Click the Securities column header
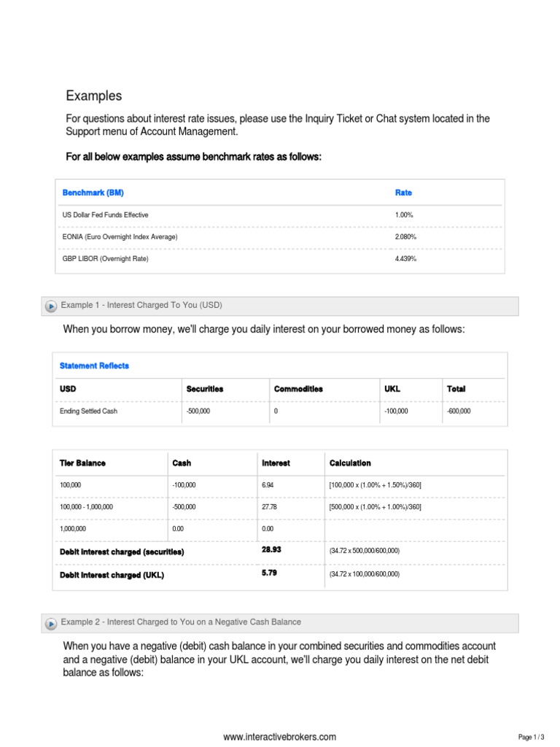This screenshot has width=560, height=747. pyautogui.click(x=205, y=389)
